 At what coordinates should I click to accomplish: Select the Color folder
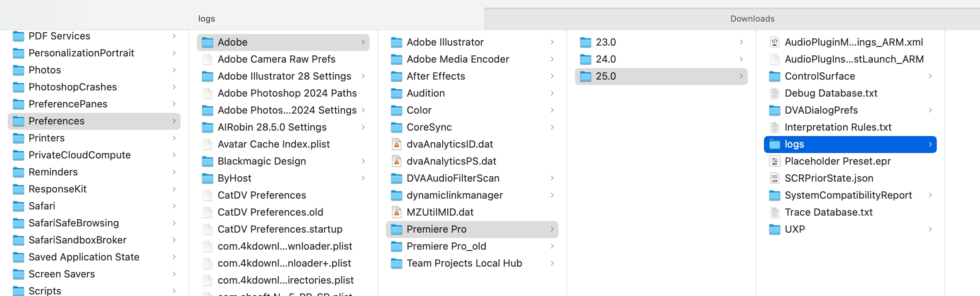(x=472, y=110)
